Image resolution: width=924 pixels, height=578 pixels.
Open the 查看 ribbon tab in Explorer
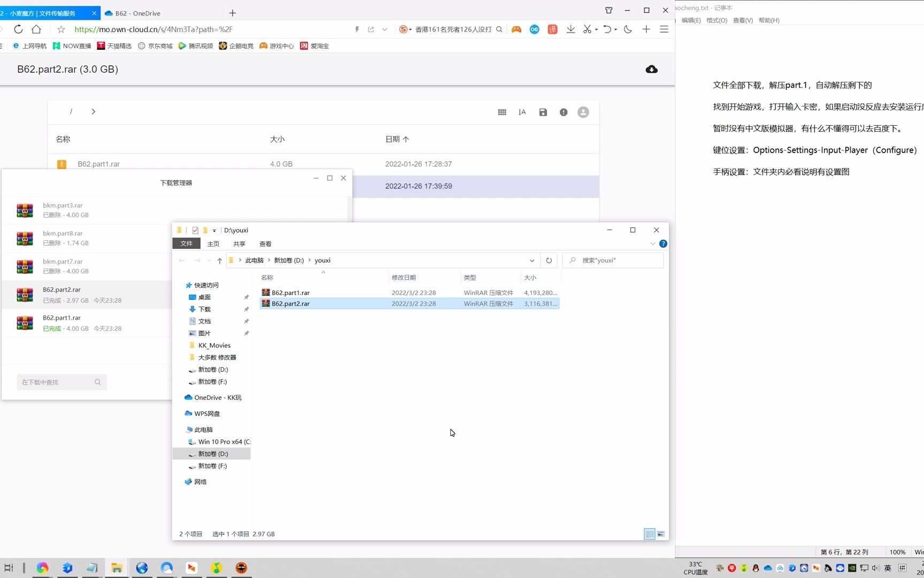[x=265, y=244]
